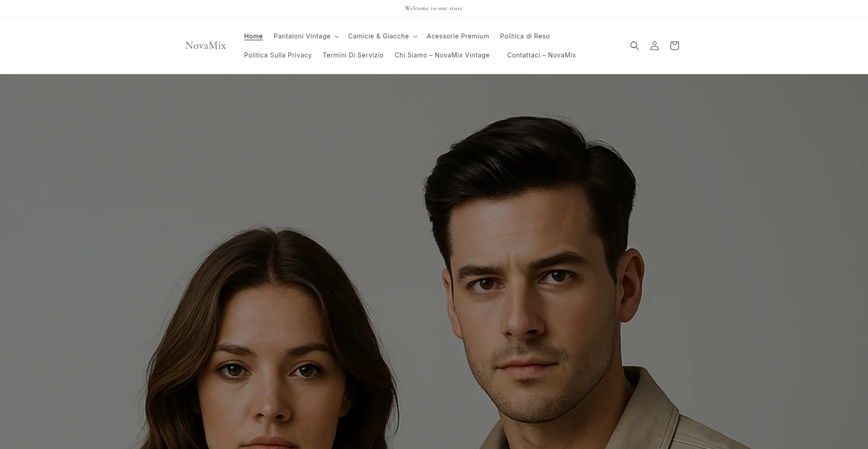Click the Contattaci – NovaMix link
This screenshot has height=449, width=868.
[x=541, y=55]
